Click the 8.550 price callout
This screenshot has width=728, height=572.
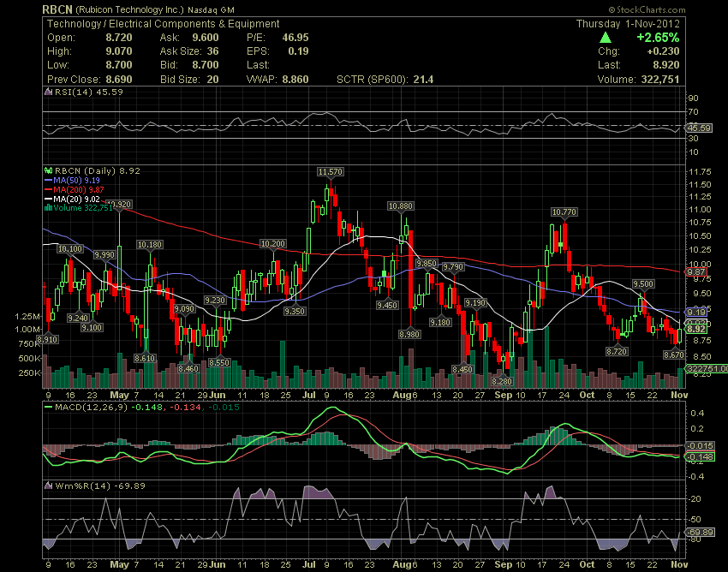tap(218, 362)
